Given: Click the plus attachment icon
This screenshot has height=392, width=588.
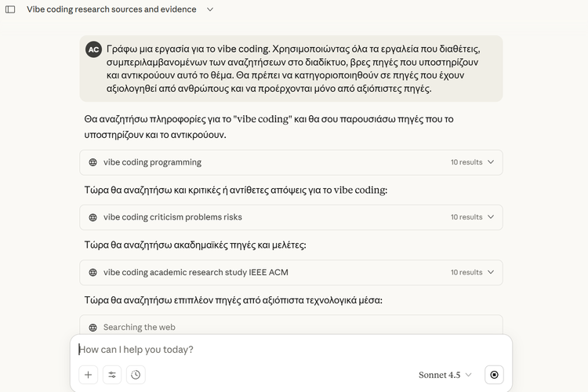Looking at the screenshot, I should pyautogui.click(x=88, y=375).
